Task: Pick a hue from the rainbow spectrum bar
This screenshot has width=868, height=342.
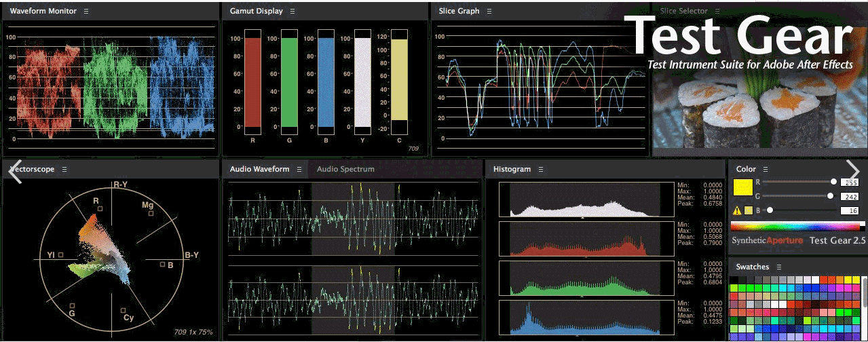Action: click(x=794, y=226)
